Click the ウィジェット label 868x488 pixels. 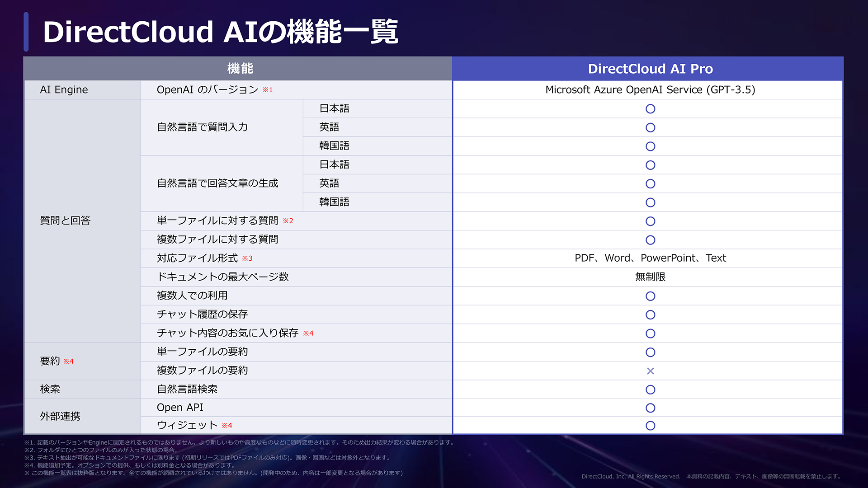pyautogui.click(x=187, y=425)
